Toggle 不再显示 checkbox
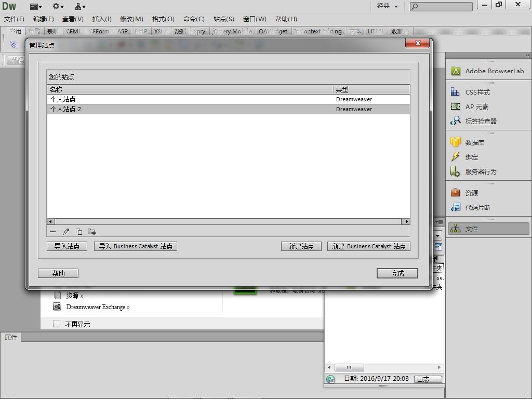The width and height of the screenshot is (532, 399). pos(57,324)
